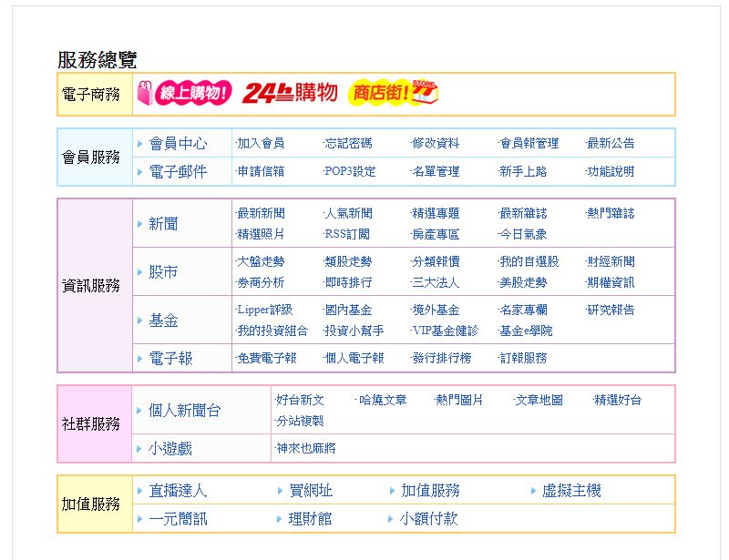
Task: Open POP3設定 link
Action: click(350, 171)
